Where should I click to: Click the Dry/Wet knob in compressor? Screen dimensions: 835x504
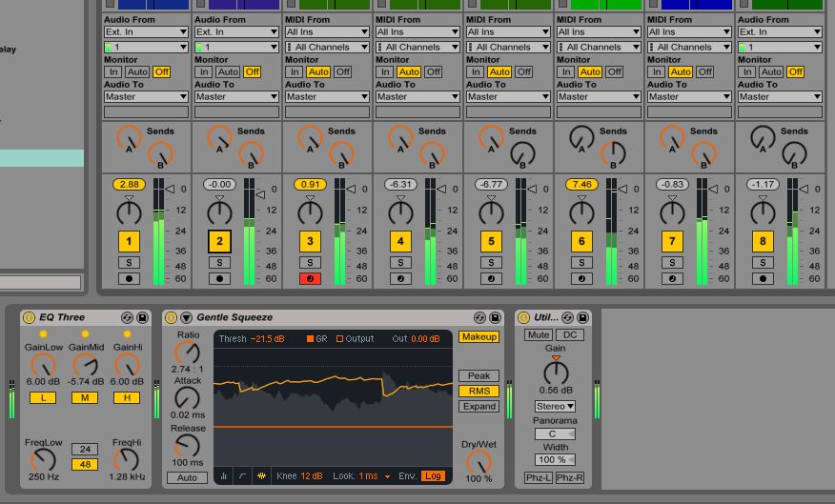[479, 461]
